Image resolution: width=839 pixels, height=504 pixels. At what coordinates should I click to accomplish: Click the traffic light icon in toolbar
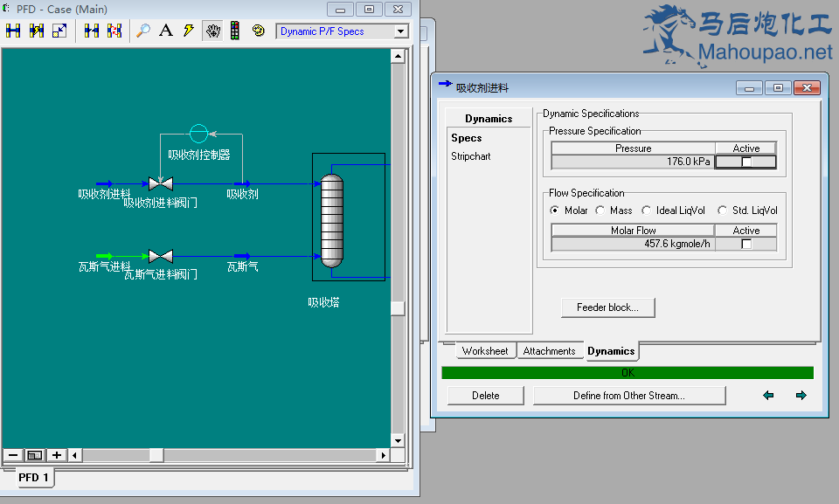235,31
